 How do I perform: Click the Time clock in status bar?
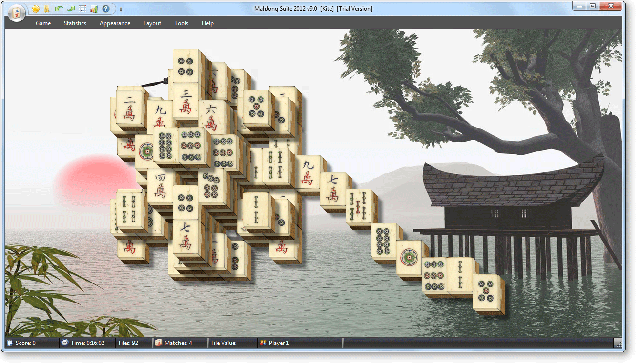pyautogui.click(x=87, y=343)
